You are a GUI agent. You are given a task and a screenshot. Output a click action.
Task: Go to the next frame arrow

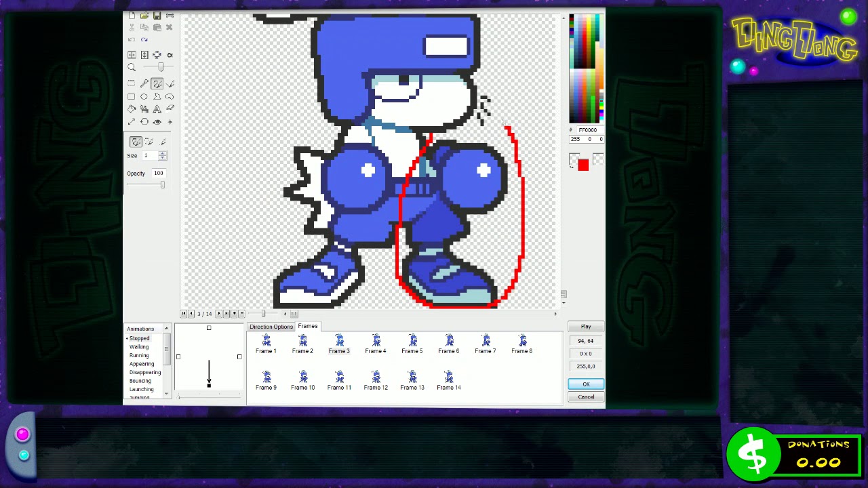(219, 313)
